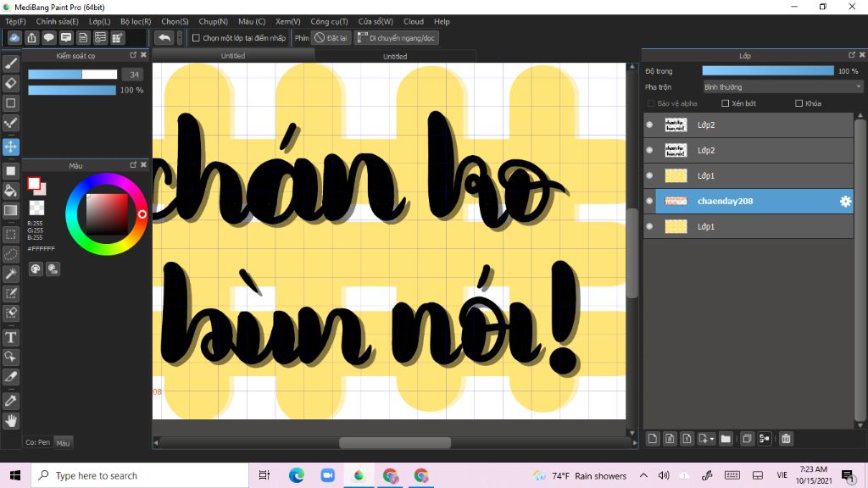This screenshot has height=488, width=868.
Task: Open the Cloud menu
Action: (x=414, y=21)
